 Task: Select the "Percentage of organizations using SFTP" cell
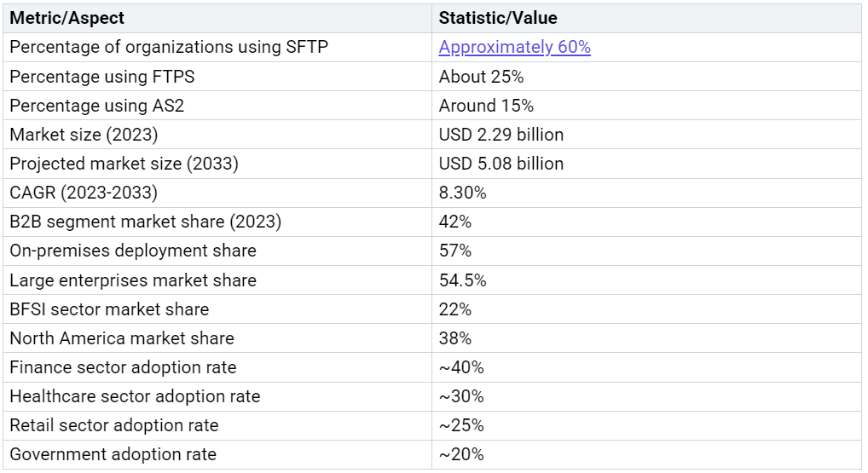(x=169, y=48)
